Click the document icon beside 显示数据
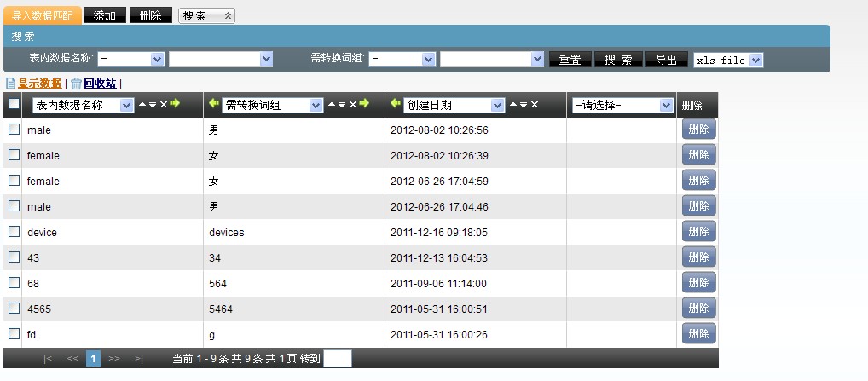This screenshot has width=868, height=381. (x=10, y=84)
